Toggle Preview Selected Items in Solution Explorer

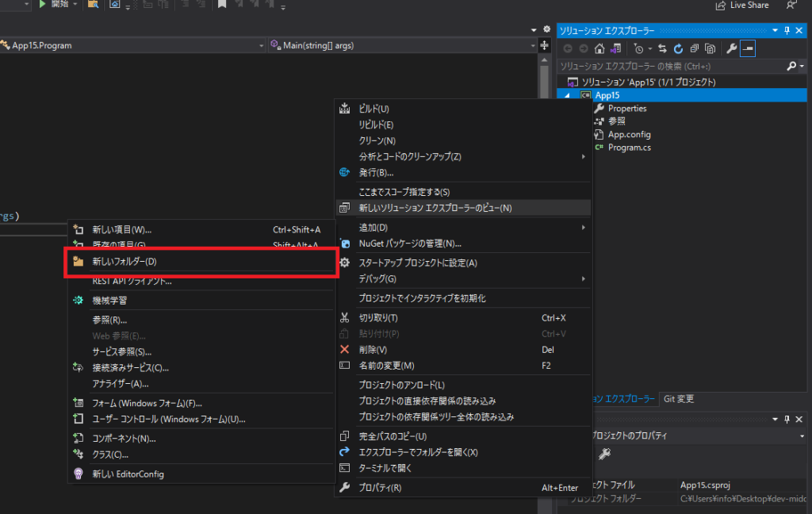[x=748, y=49]
